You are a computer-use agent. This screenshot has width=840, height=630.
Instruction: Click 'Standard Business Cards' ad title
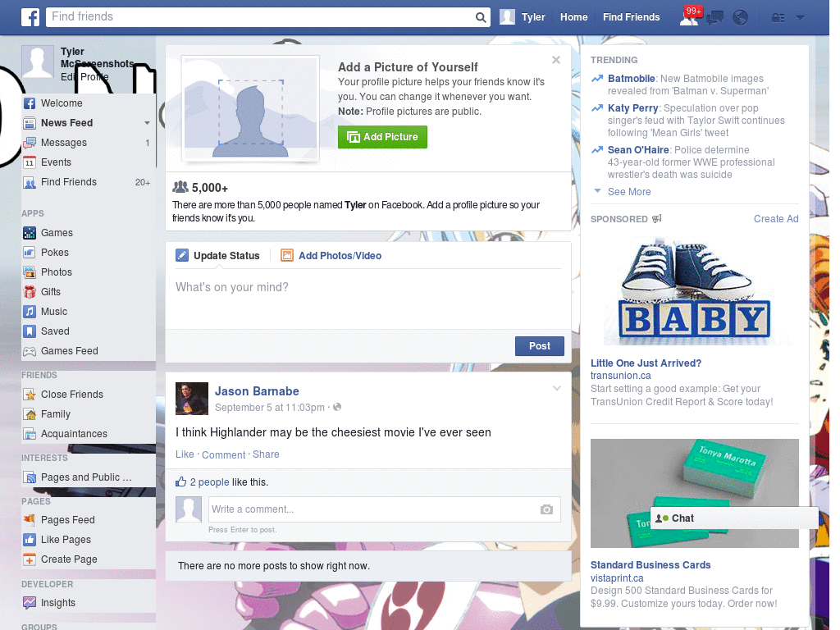coord(651,565)
